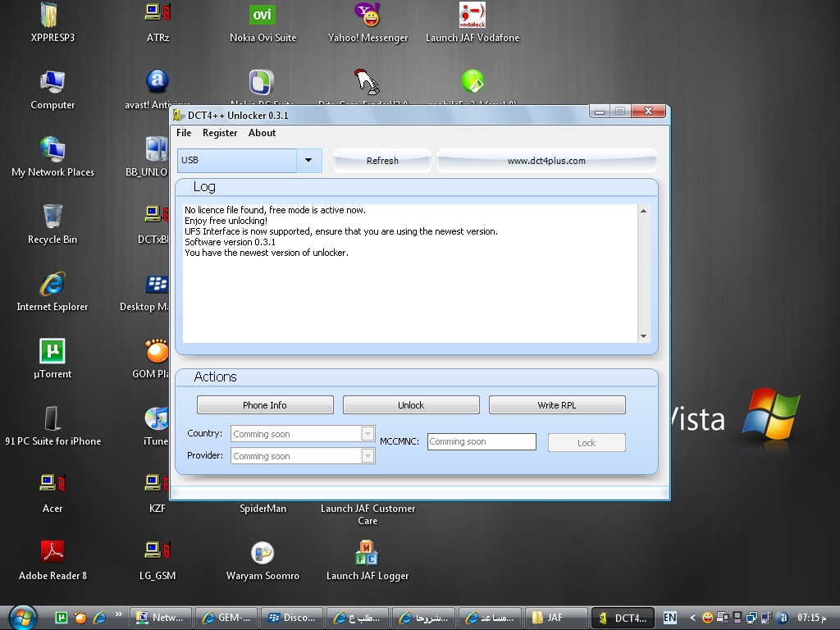The image size is (840, 630).
Task: Switch to Netw... taskbar window
Action: pos(162,618)
